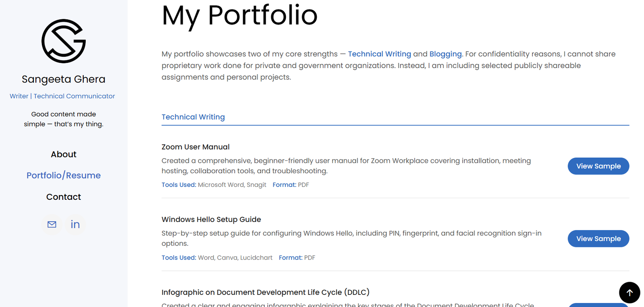This screenshot has height=307, width=644.
Task: Click the My Portfolio page heading
Action: click(239, 16)
